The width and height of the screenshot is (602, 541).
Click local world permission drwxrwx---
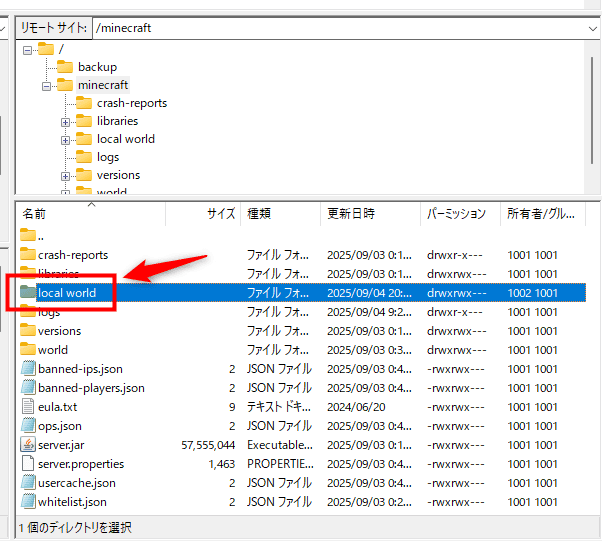tap(456, 293)
